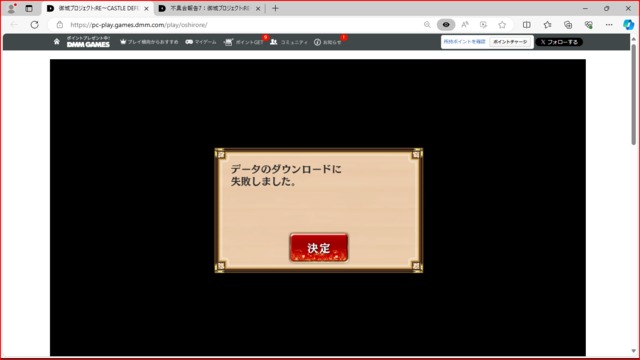Click the X フォローする button
Viewport: 640px width, 360px height.
click(x=559, y=42)
